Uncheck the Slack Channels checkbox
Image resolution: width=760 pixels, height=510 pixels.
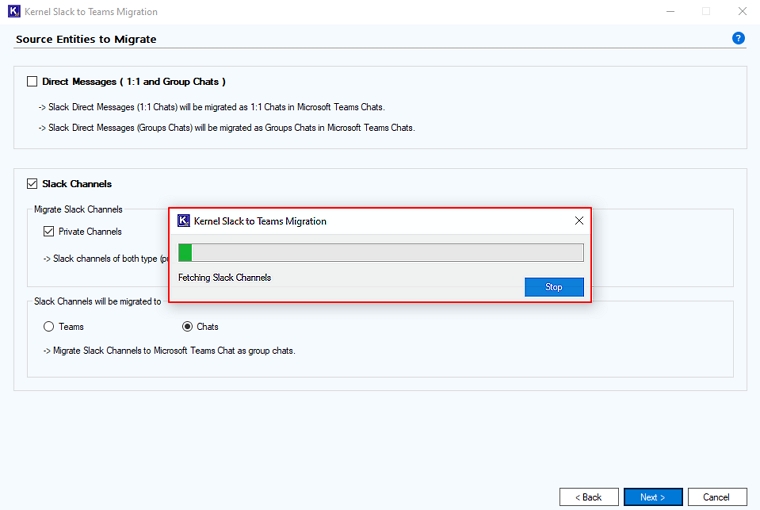[x=32, y=184]
